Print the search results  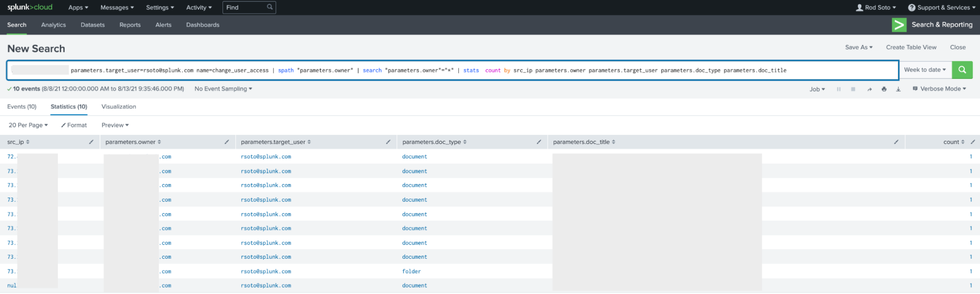(x=884, y=89)
